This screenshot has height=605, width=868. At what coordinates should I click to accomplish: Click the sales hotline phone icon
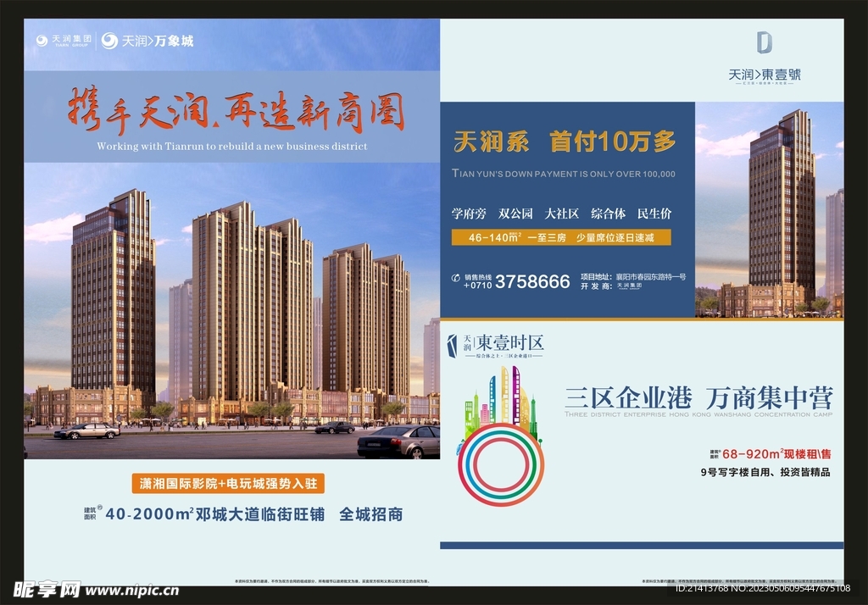coord(456,278)
